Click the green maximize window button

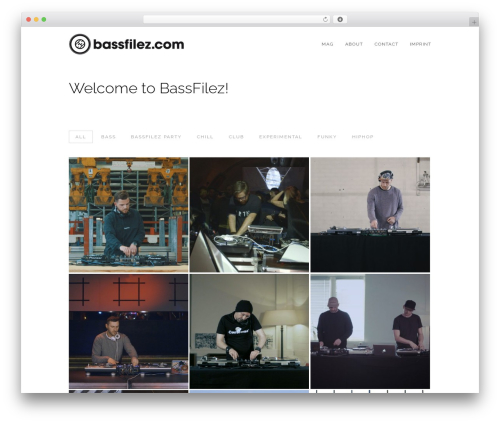44,20
